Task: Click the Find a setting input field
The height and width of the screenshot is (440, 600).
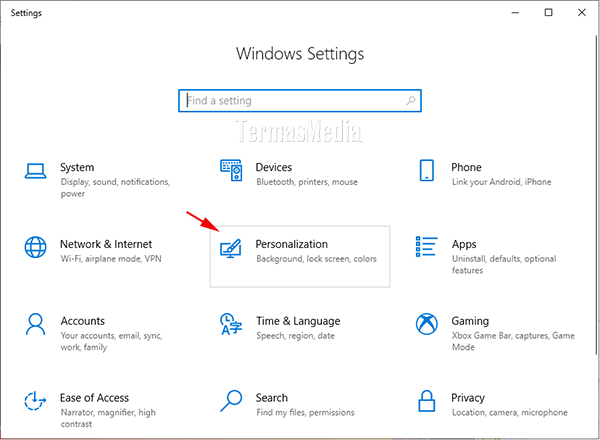Action: tap(300, 101)
